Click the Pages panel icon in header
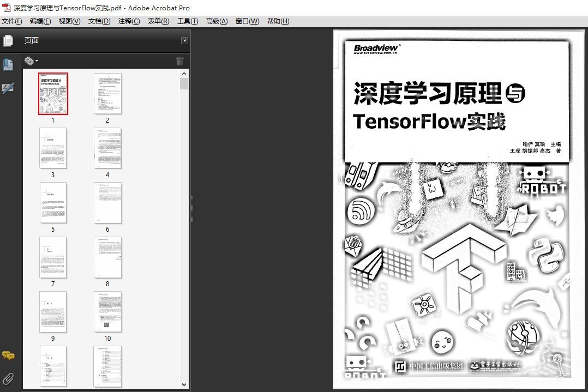Image resolution: width=588 pixels, height=392 pixels. pos(8,40)
